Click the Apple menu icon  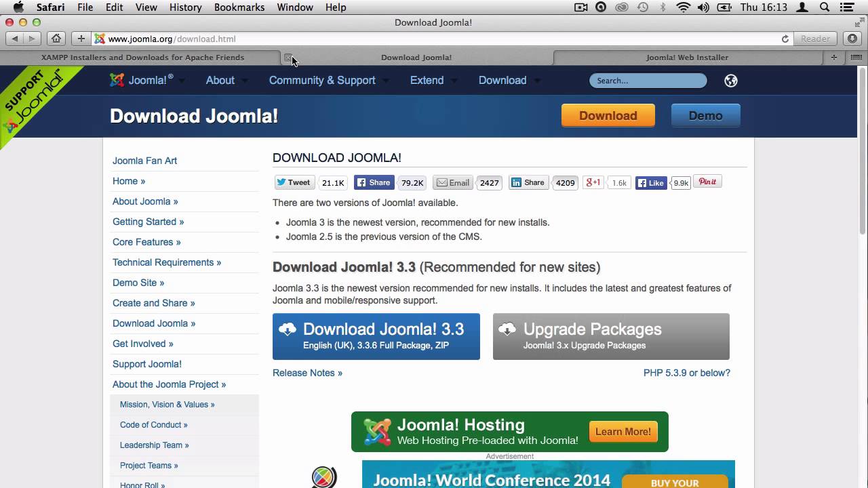18,7
